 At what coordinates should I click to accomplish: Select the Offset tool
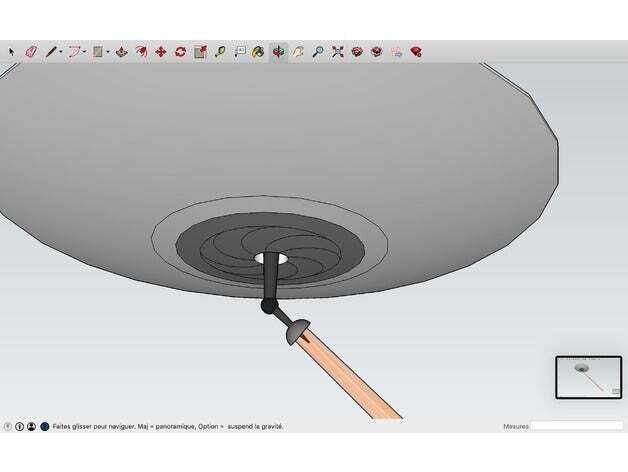pos(141,52)
